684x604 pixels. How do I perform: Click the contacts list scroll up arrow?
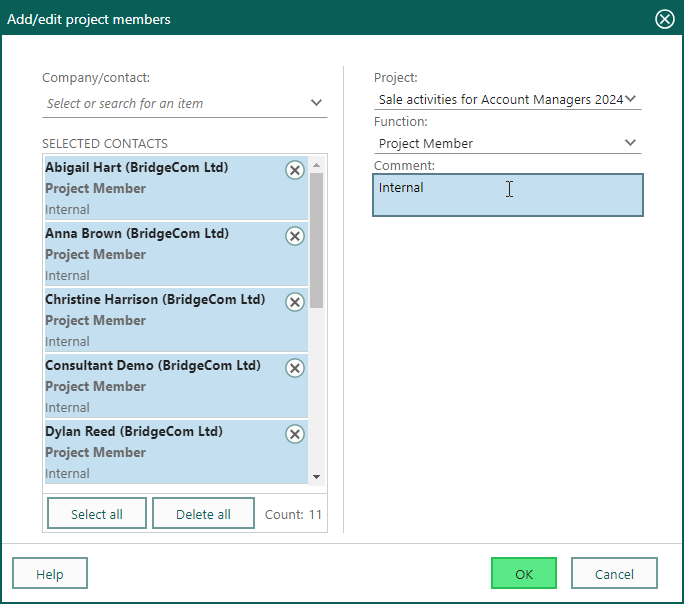(x=317, y=165)
